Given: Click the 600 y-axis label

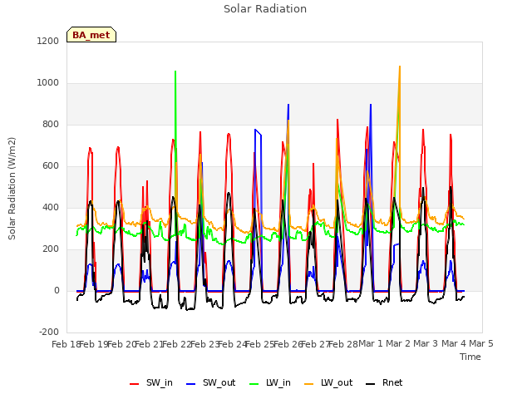Looking at the screenshot, I should click(x=51, y=165).
